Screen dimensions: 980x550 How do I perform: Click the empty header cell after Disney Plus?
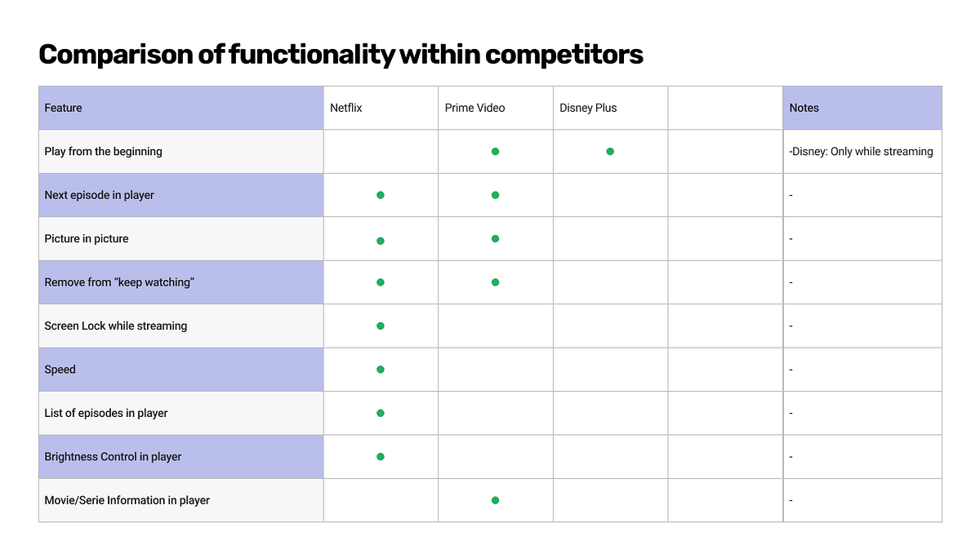[725, 108]
